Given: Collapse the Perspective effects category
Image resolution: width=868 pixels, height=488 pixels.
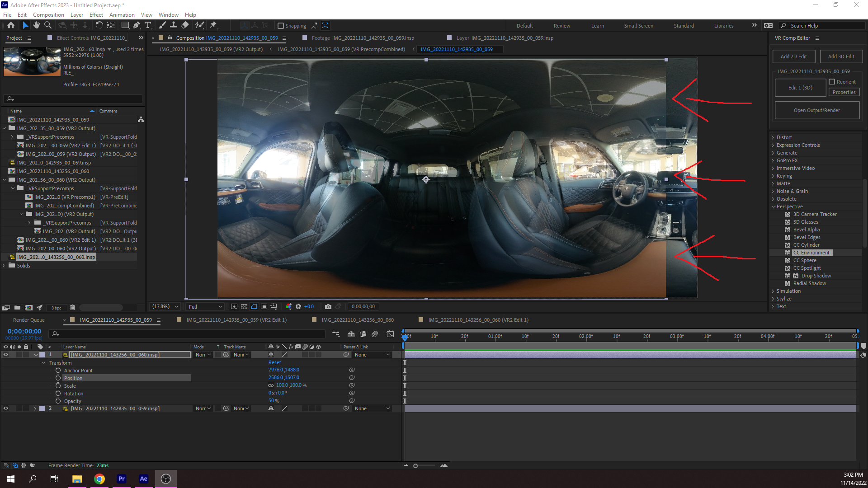Looking at the screenshot, I should tap(774, 206).
